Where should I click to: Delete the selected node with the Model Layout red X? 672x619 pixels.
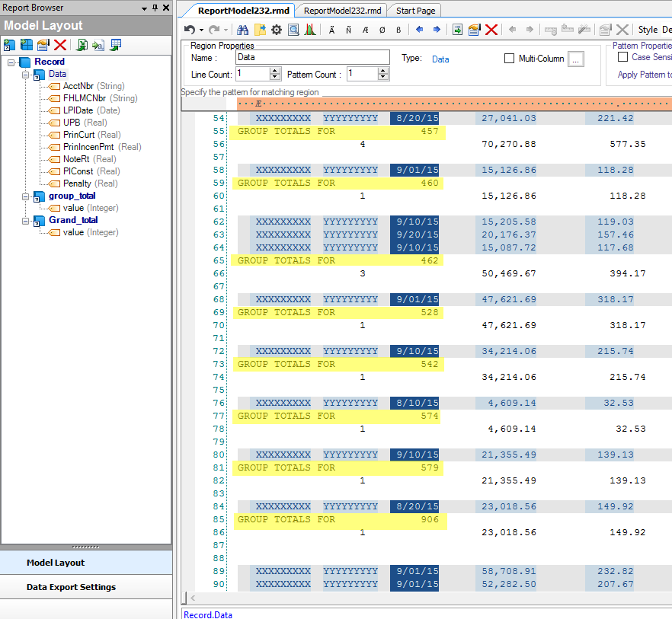tap(60, 46)
